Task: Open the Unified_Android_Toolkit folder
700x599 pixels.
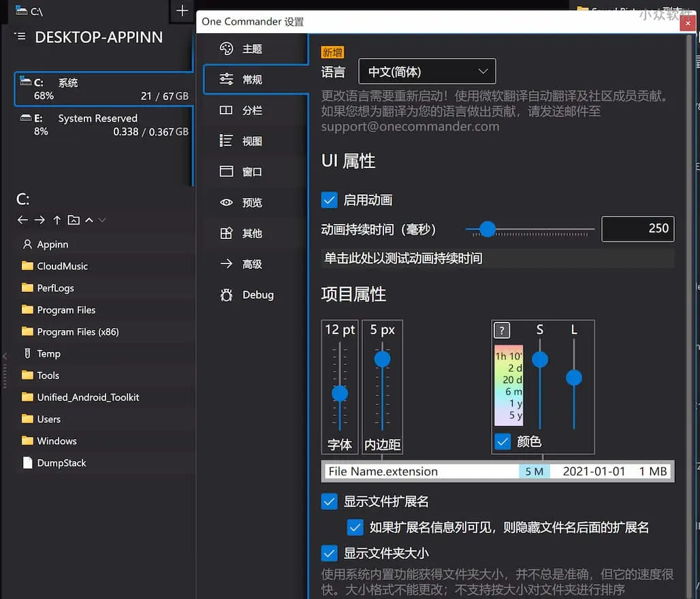Action: point(106,398)
